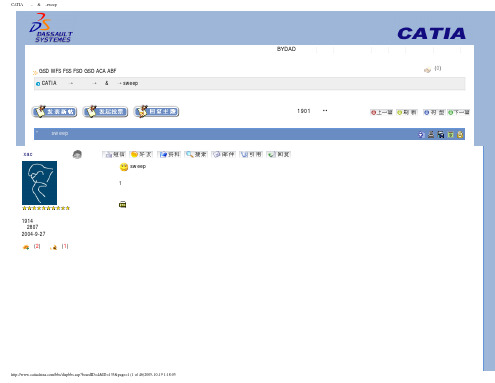Click the '1901' view count text
495x383 pixels.
(x=304, y=111)
